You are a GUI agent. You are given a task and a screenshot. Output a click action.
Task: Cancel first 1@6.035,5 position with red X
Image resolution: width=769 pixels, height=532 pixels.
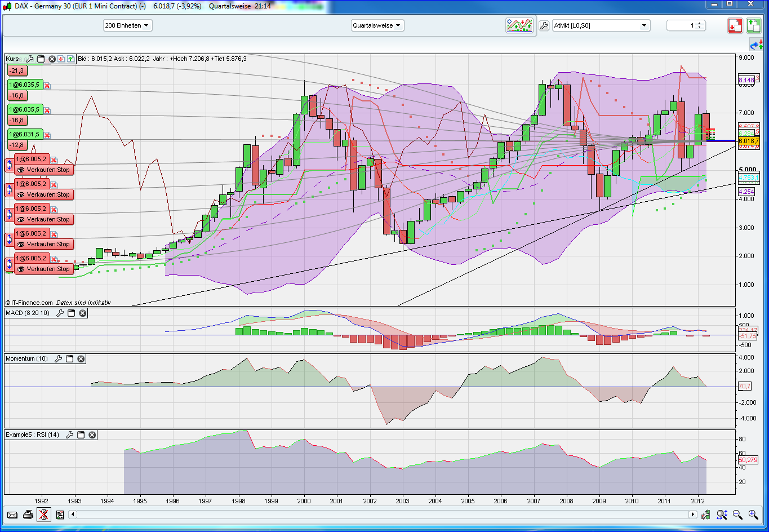(x=47, y=86)
